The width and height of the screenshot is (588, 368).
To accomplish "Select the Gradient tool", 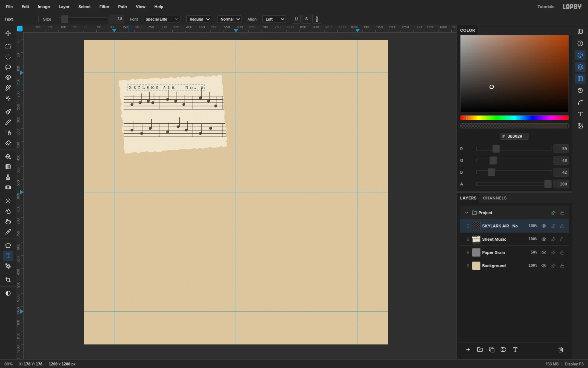I will (x=8, y=167).
